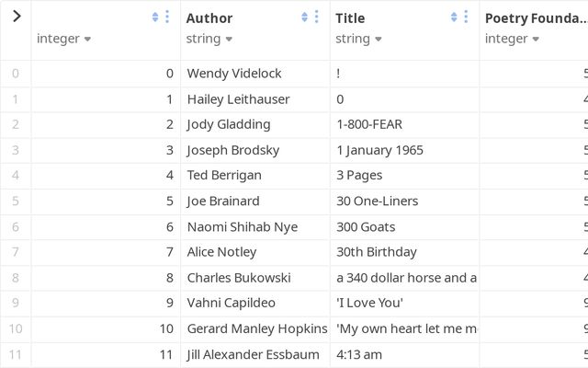Sort the Title column
This screenshot has width=588, height=368.
(x=454, y=17)
